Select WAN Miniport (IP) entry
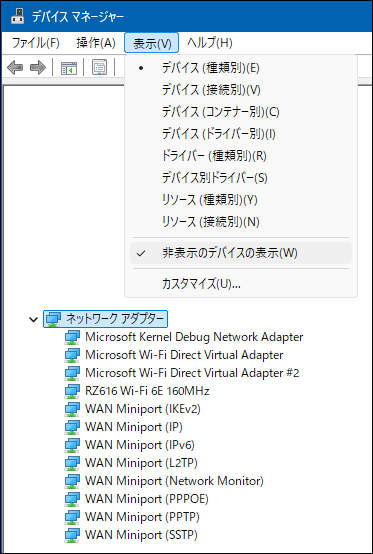 coord(134,427)
